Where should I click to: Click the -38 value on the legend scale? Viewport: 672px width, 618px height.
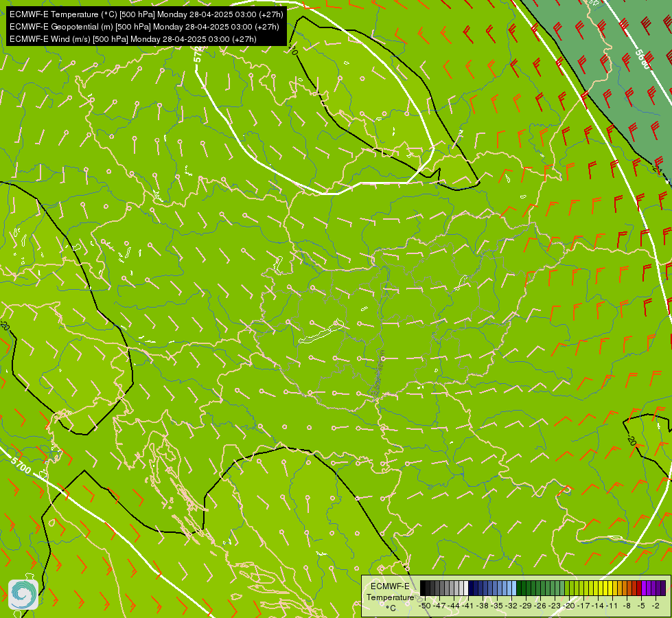click(x=482, y=606)
